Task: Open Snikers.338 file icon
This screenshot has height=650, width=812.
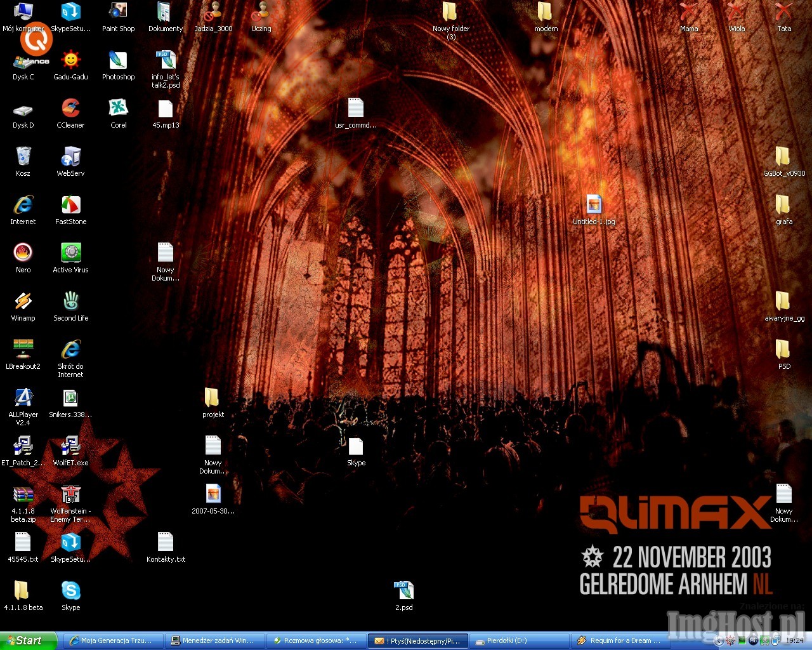Action: [x=70, y=403]
